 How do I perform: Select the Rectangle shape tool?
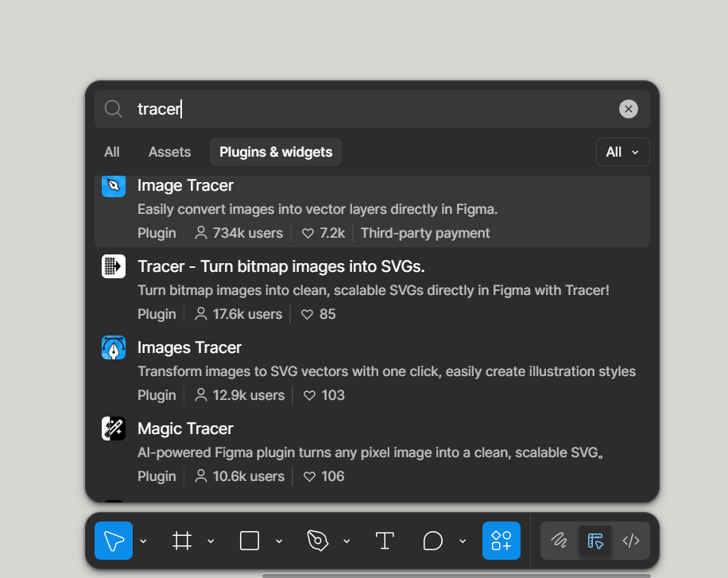pos(250,541)
